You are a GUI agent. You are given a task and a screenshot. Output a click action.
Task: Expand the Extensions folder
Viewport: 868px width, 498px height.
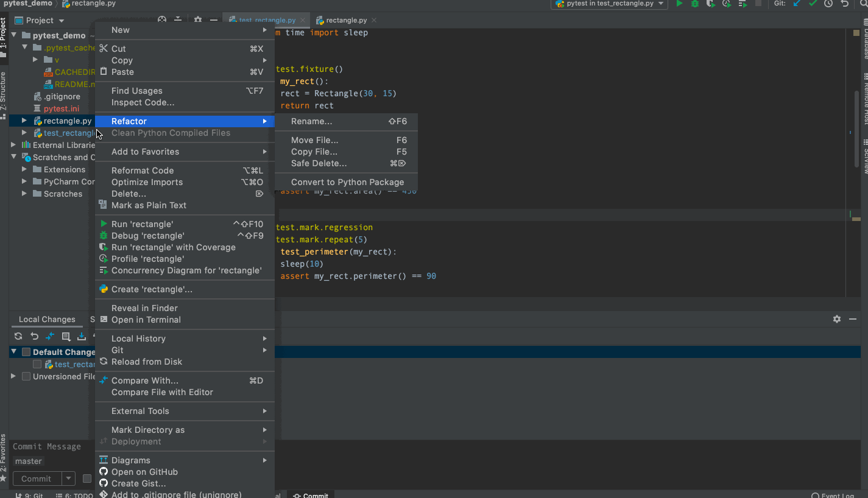[x=25, y=169]
